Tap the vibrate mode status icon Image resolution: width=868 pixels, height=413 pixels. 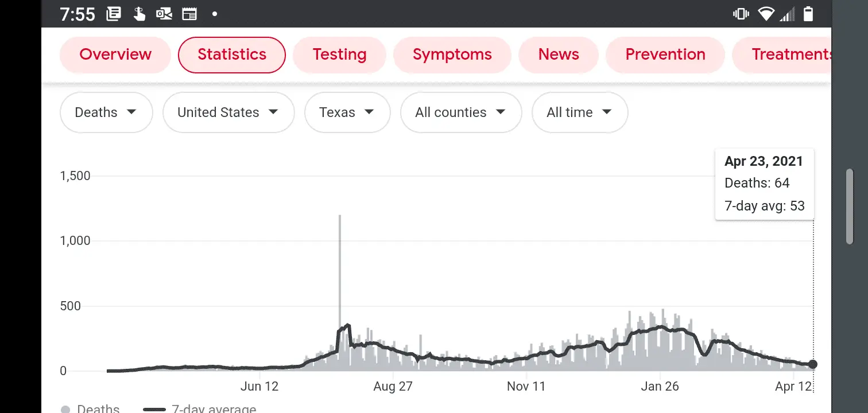click(x=741, y=14)
